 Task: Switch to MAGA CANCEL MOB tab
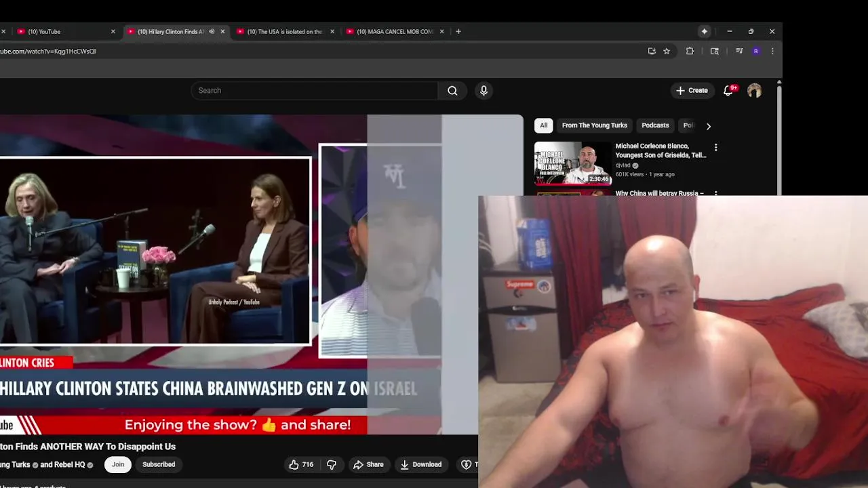click(394, 31)
